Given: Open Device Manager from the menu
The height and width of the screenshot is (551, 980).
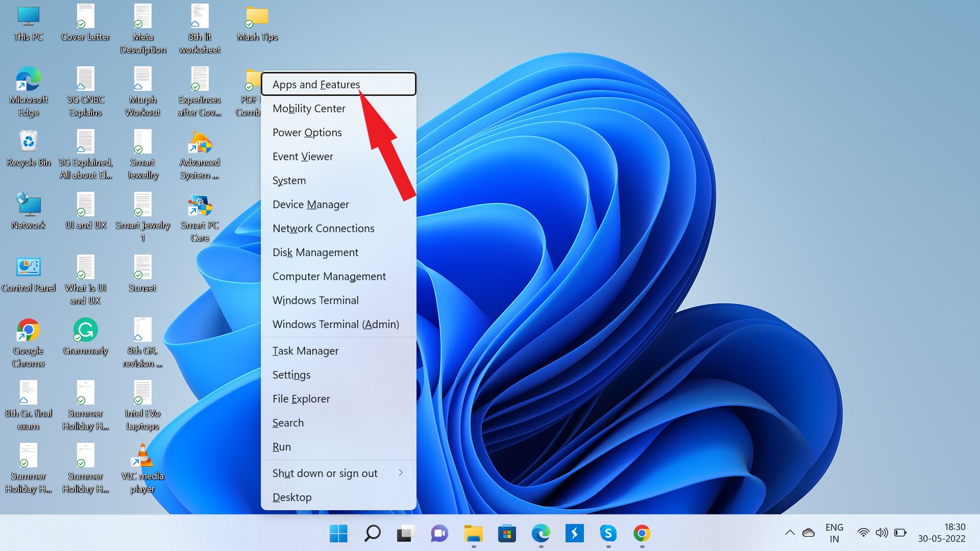Looking at the screenshot, I should 311,204.
